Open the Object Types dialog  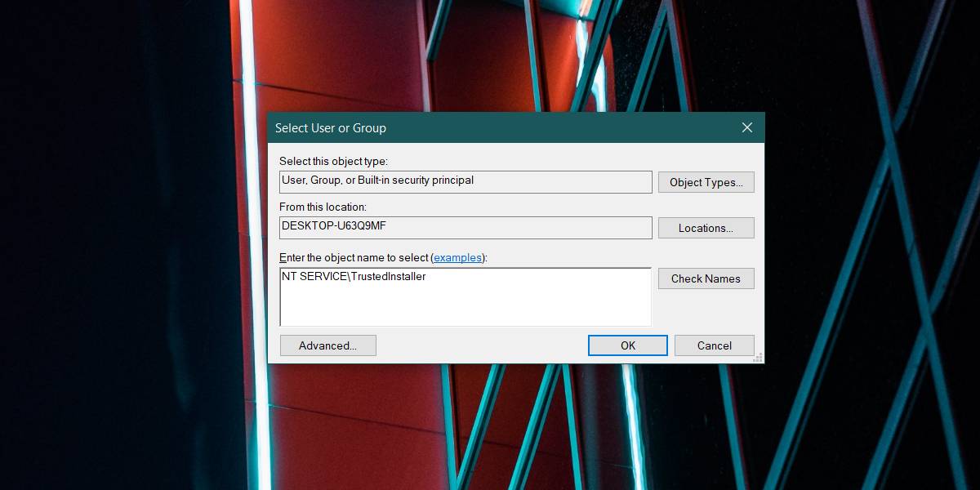click(x=706, y=182)
